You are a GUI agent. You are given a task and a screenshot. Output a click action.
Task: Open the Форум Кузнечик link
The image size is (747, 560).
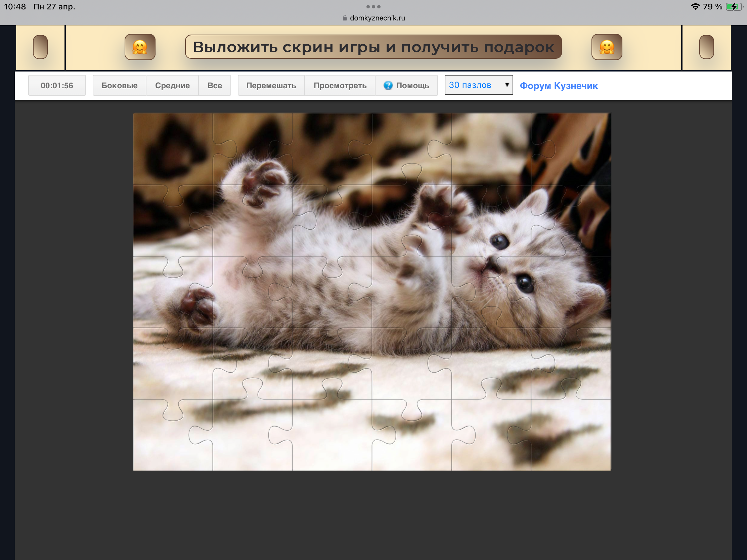(559, 86)
